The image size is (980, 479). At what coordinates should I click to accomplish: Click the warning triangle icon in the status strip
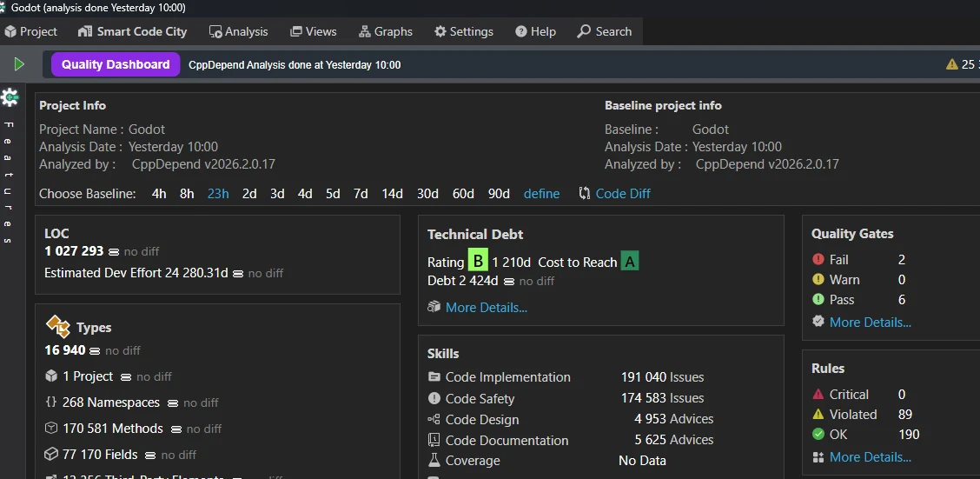(x=952, y=64)
